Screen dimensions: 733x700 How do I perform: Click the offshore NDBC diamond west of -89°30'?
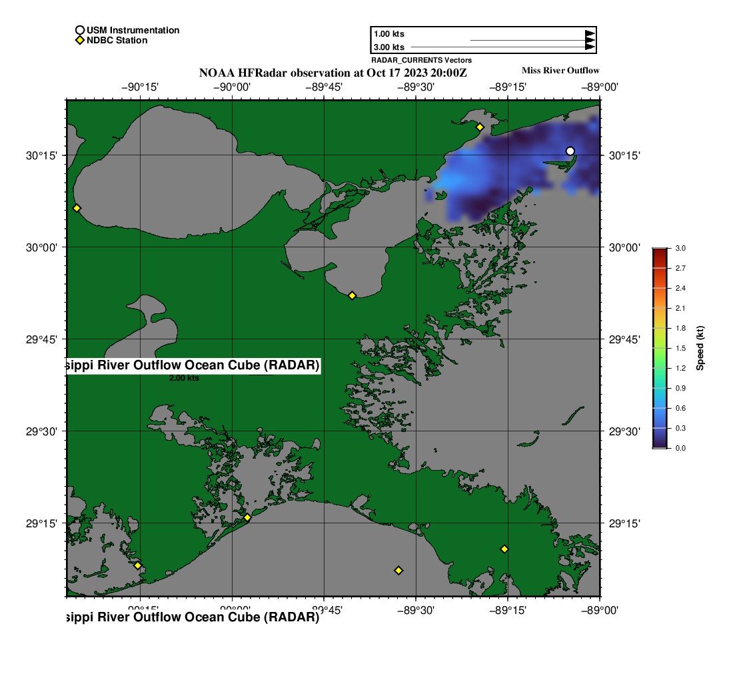tap(398, 570)
